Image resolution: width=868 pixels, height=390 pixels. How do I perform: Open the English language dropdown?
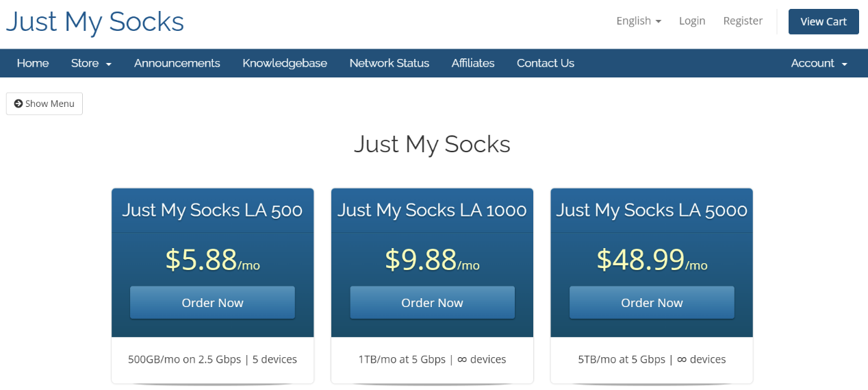[x=639, y=21]
